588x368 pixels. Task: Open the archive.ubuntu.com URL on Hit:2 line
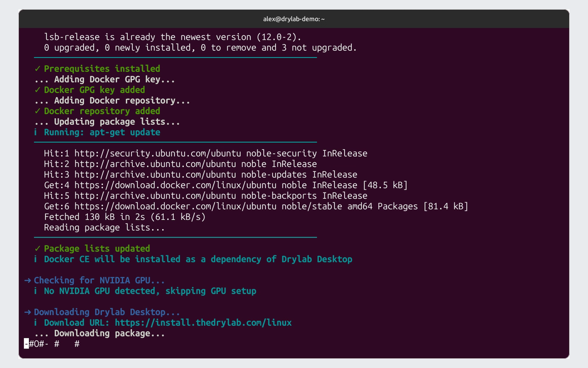pyautogui.click(x=155, y=164)
